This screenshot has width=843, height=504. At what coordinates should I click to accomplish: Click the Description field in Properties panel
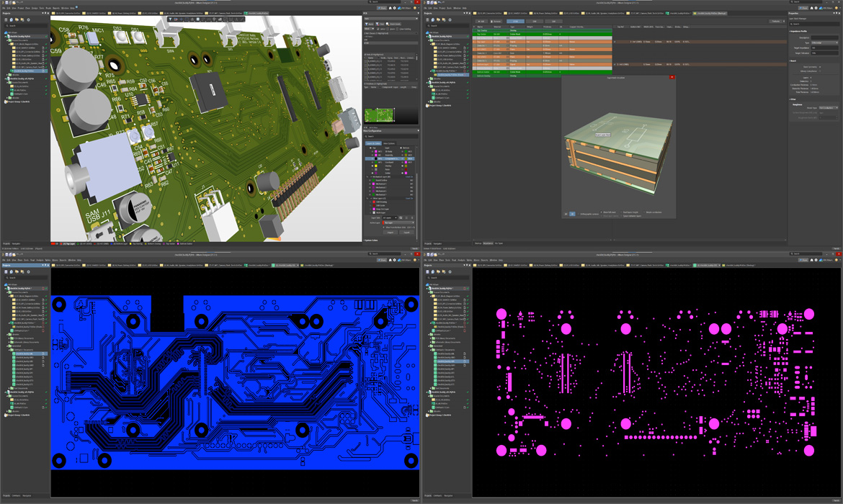[825, 37]
